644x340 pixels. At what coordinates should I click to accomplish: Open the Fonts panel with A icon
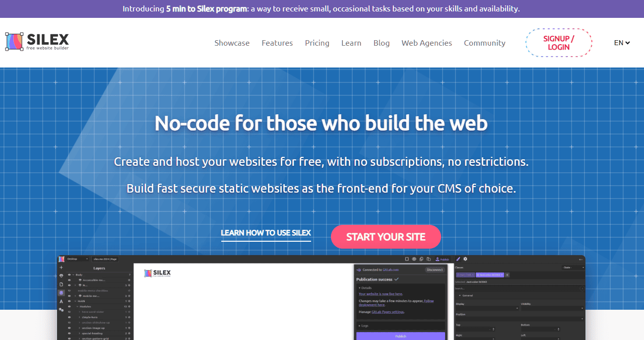(x=61, y=301)
